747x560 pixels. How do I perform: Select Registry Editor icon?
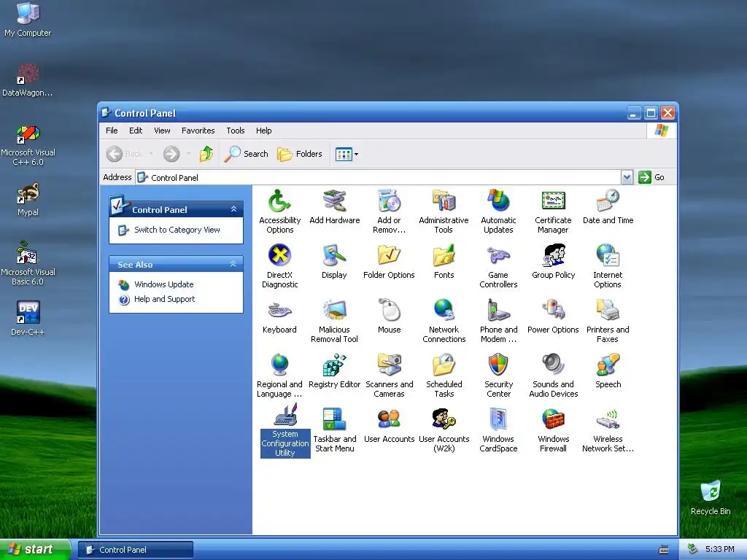click(334, 371)
